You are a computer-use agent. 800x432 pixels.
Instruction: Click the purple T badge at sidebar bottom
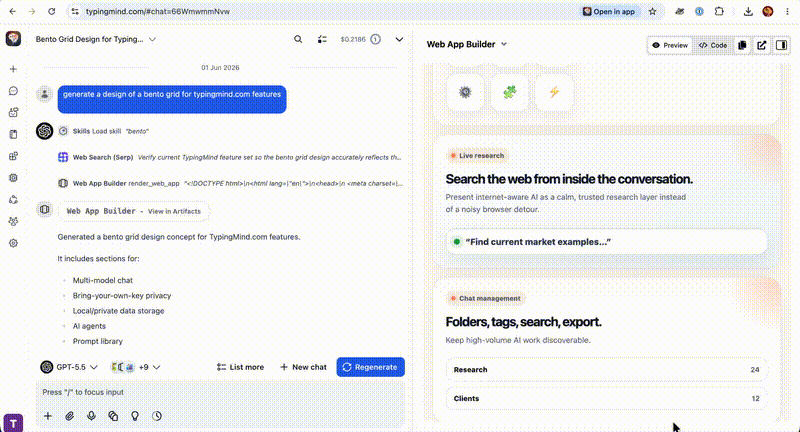[x=13, y=423]
